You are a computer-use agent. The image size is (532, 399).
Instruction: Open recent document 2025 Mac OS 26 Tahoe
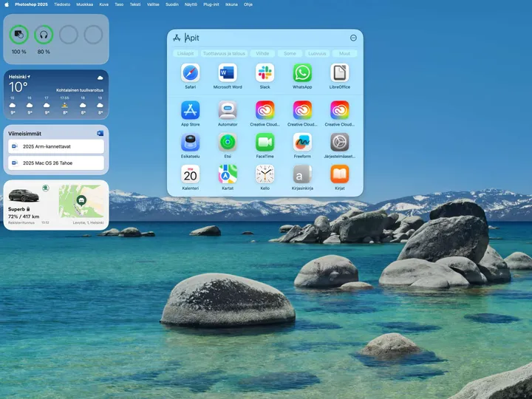[56, 163]
